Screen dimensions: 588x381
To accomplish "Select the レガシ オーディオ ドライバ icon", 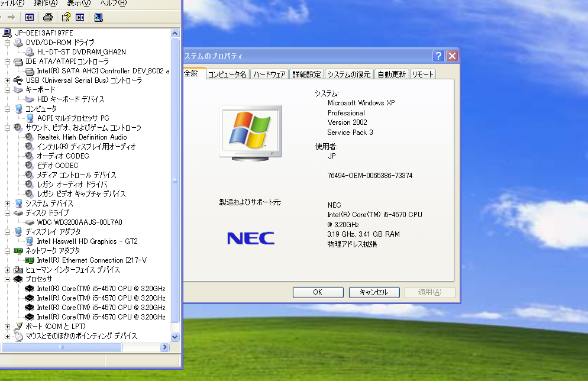I will point(30,185).
